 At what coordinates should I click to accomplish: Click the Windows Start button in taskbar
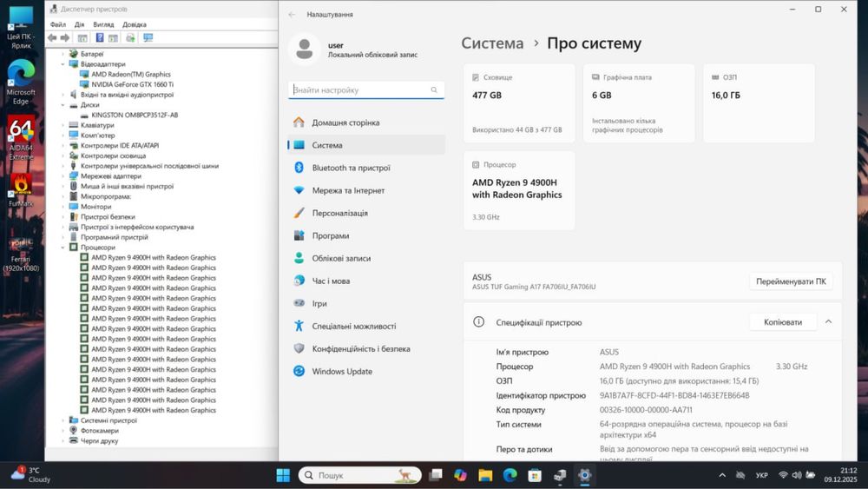[x=283, y=475]
